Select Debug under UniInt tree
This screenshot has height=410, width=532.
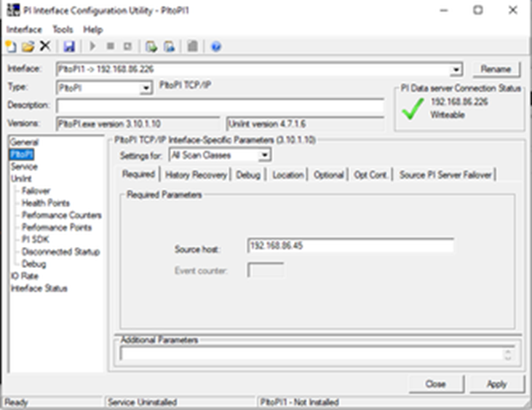[34, 264]
